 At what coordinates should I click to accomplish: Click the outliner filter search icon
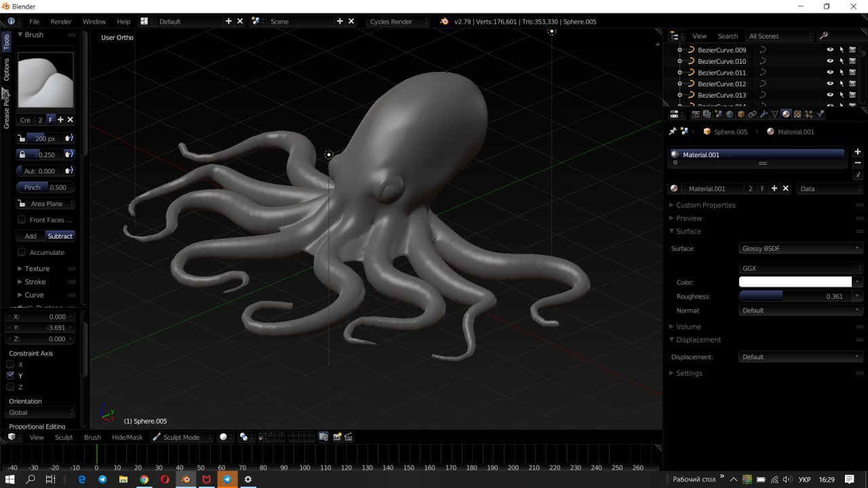tap(823, 36)
